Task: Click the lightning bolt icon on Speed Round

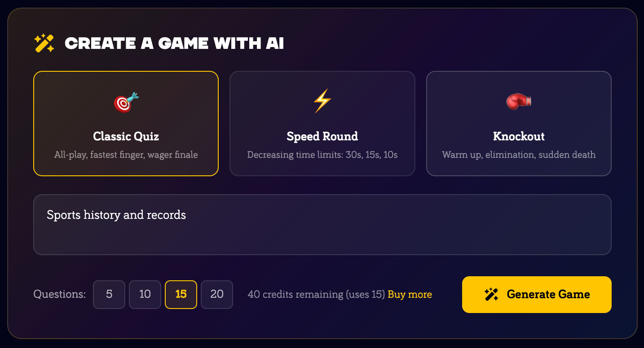Action: [322, 101]
